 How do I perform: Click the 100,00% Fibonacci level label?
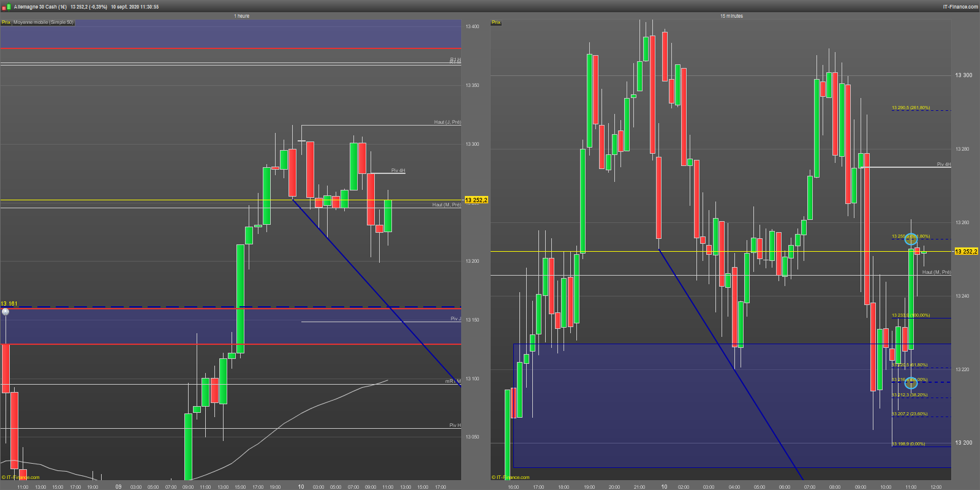(x=911, y=315)
